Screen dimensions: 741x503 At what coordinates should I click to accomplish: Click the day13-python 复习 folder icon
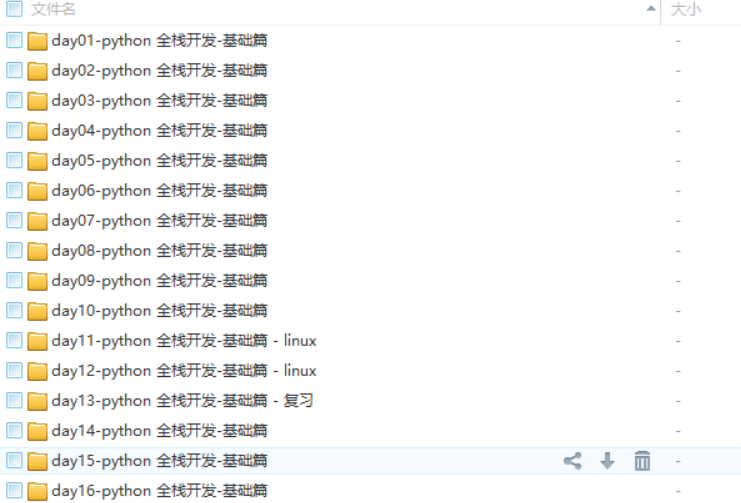(37, 401)
